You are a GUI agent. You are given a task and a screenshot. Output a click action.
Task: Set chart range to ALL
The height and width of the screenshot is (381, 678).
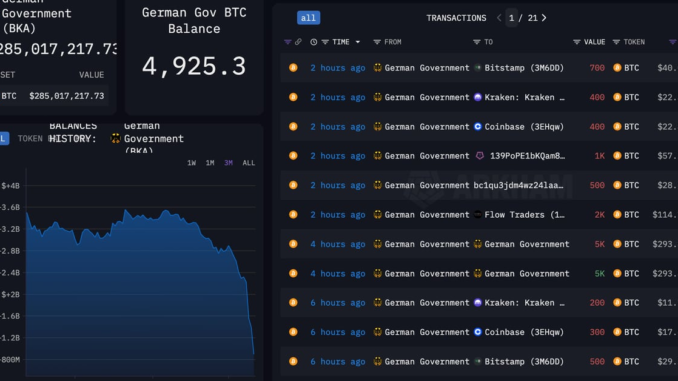[x=249, y=163]
